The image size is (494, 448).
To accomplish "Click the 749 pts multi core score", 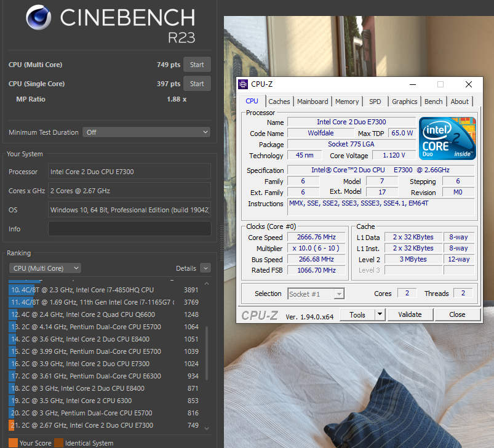I will [169, 65].
